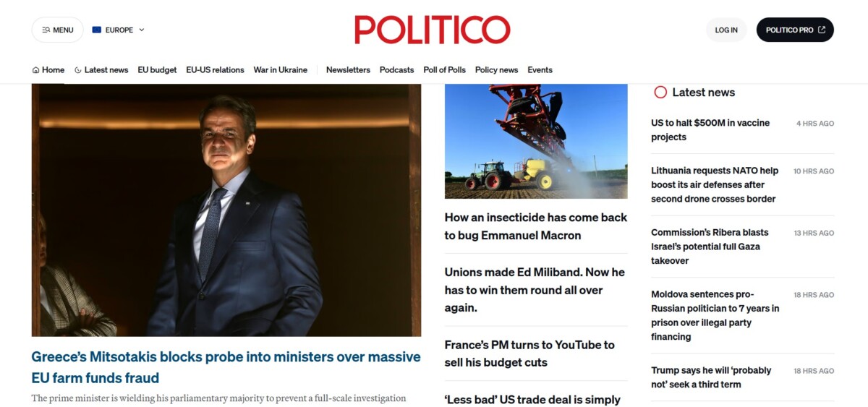Open the insecticide Emmanuel Macron article
The height and width of the screenshot is (407, 868).
point(536,226)
